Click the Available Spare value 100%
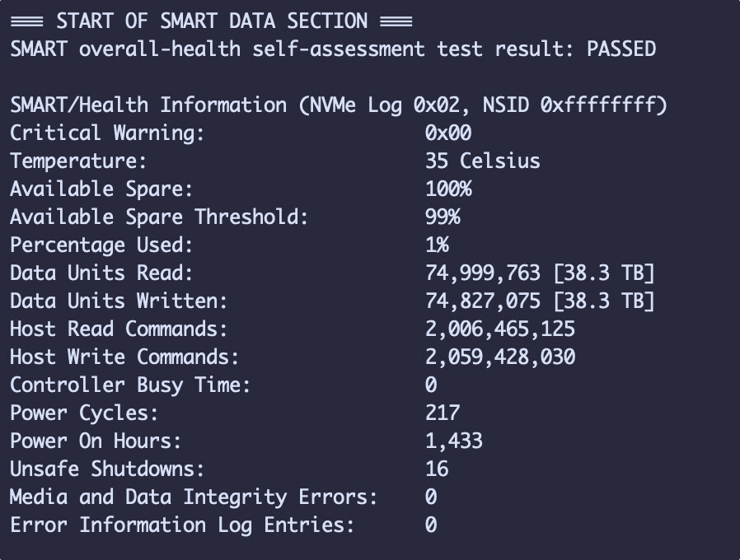The height and width of the screenshot is (560, 740). pyautogui.click(x=447, y=189)
